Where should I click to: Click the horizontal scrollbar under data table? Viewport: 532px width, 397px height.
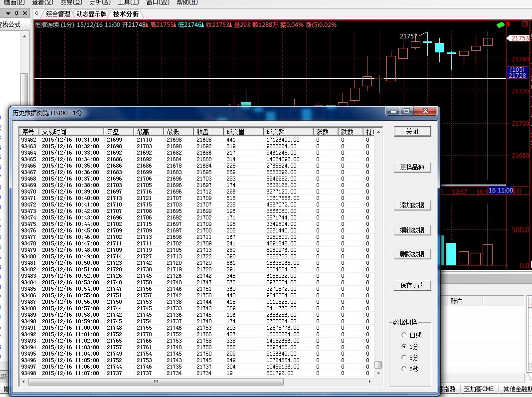156,382
